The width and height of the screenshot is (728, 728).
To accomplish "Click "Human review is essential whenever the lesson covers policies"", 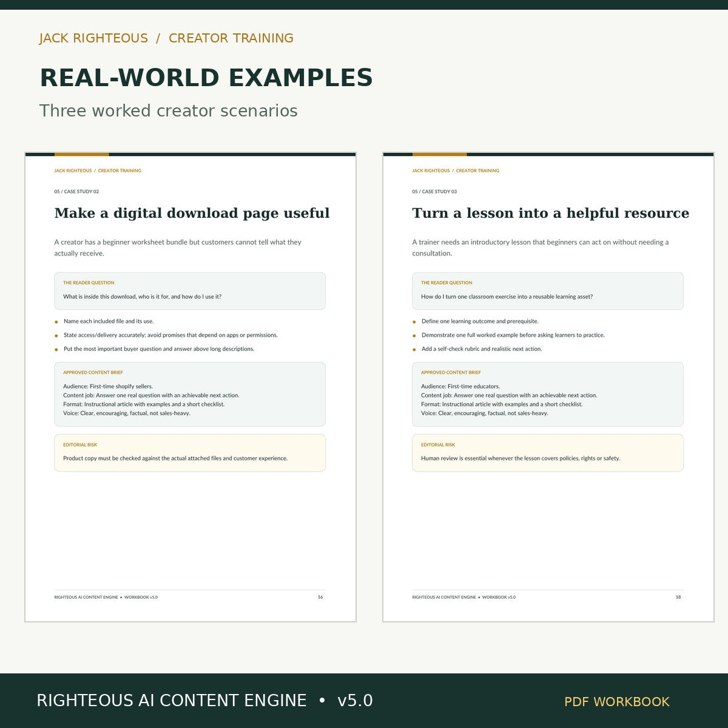I will coord(521,459).
